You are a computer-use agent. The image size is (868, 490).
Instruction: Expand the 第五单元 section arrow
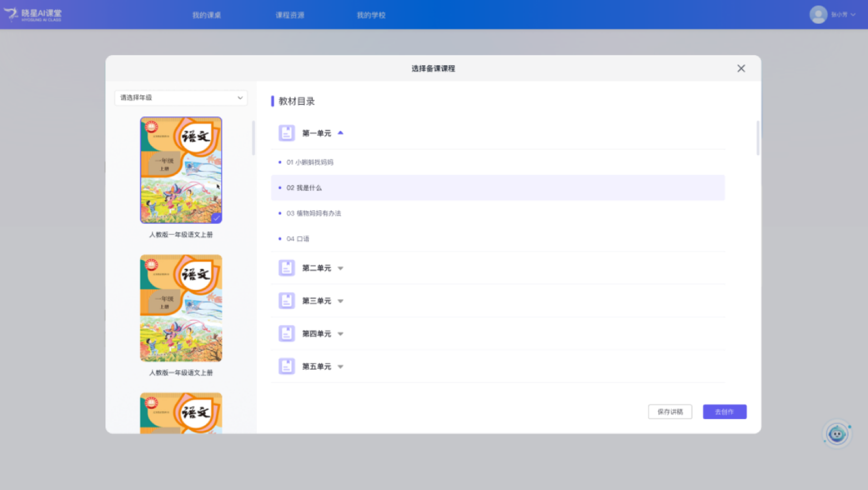[x=340, y=366]
